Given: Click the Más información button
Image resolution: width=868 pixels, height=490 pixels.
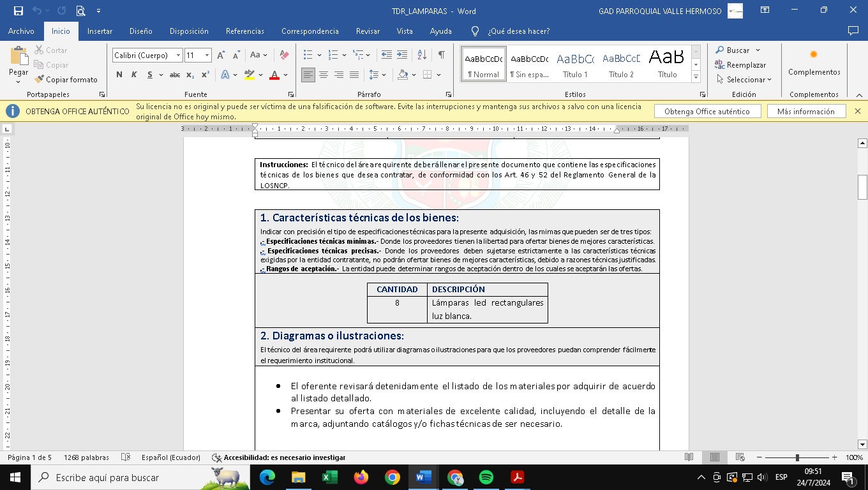Looking at the screenshot, I should tap(805, 112).
